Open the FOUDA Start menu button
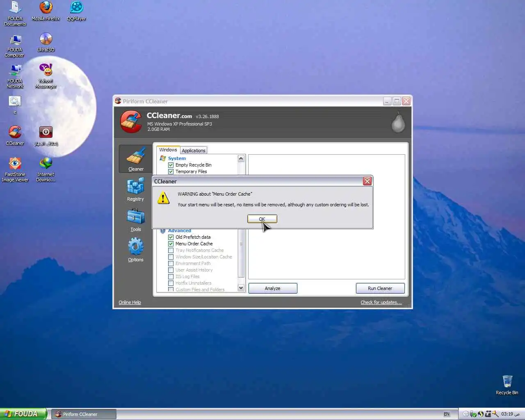 pos(23,414)
